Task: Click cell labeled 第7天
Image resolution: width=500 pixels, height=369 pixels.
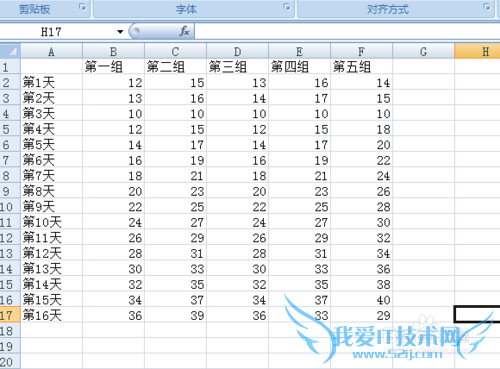Action: tap(51, 175)
